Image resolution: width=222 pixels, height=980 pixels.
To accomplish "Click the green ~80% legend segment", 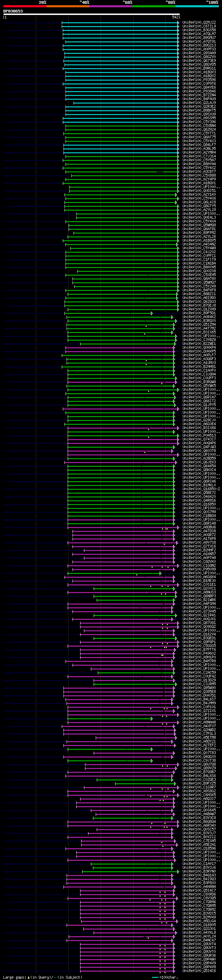I will (x=154, y=6).
